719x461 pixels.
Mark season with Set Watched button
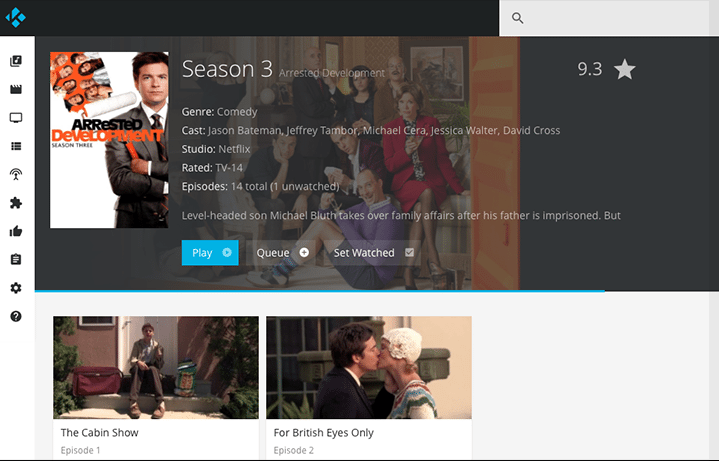(x=373, y=253)
